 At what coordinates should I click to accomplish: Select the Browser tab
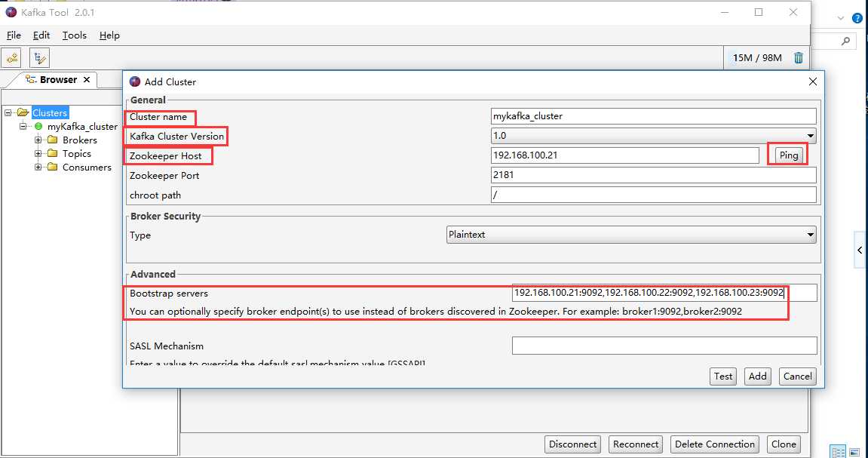58,80
